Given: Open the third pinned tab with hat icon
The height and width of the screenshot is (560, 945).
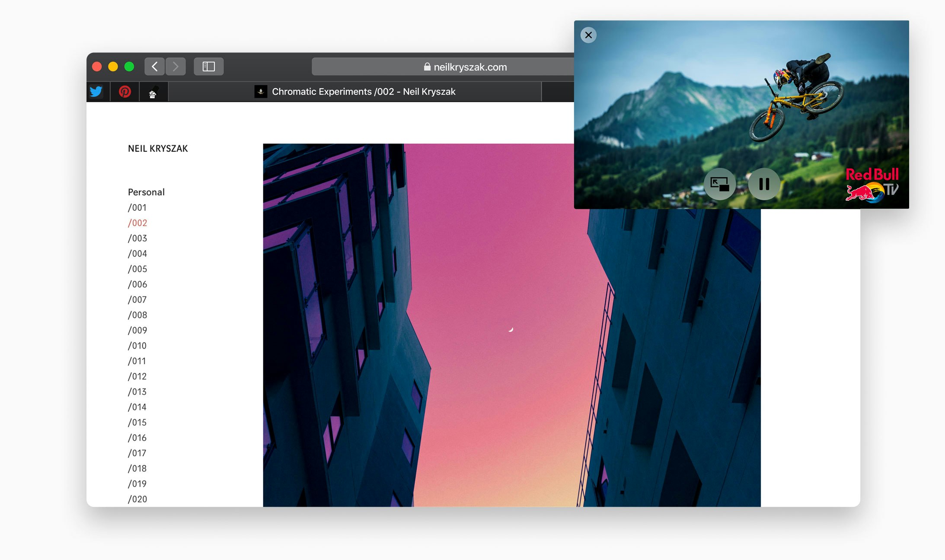Looking at the screenshot, I should pyautogui.click(x=153, y=91).
